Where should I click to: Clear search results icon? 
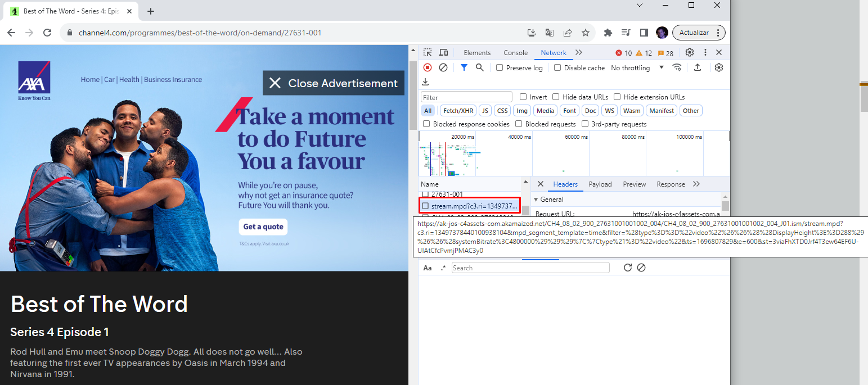coord(641,268)
